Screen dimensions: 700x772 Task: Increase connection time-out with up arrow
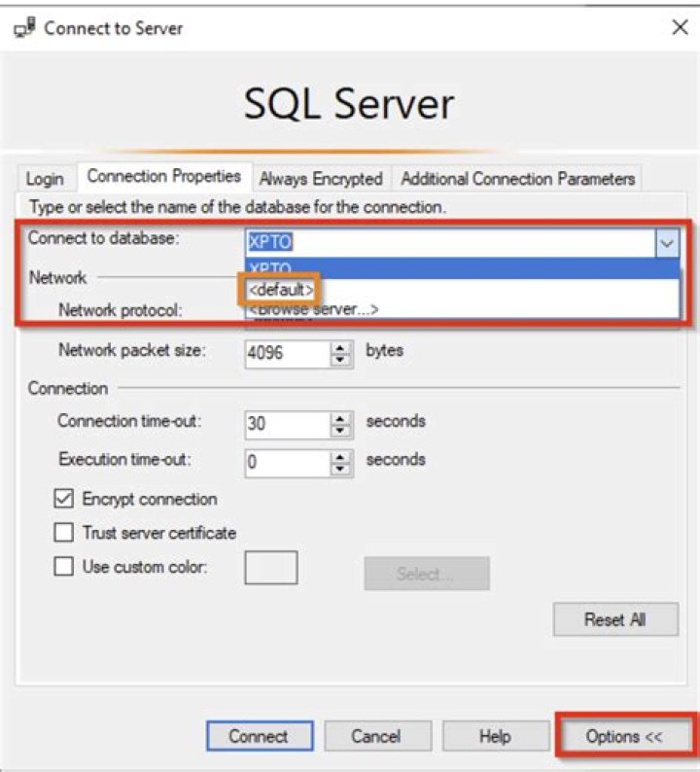(340, 418)
